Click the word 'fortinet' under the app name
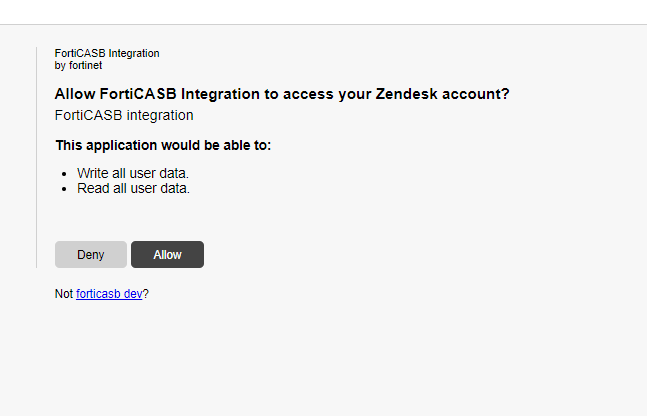The image size is (647, 416). point(85,65)
